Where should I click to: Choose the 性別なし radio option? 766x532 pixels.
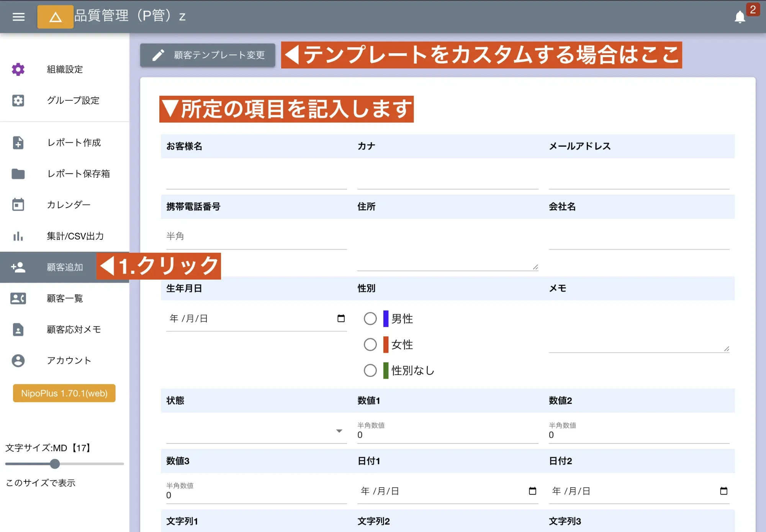(370, 370)
